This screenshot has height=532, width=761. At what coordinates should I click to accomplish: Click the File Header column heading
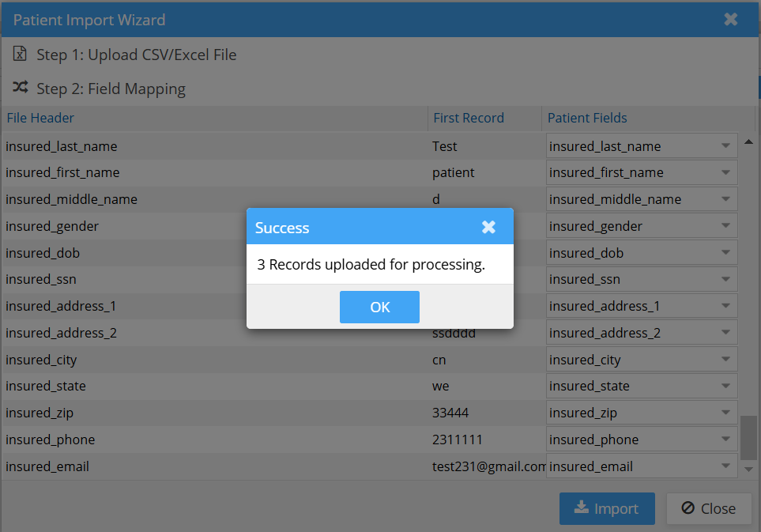click(40, 118)
